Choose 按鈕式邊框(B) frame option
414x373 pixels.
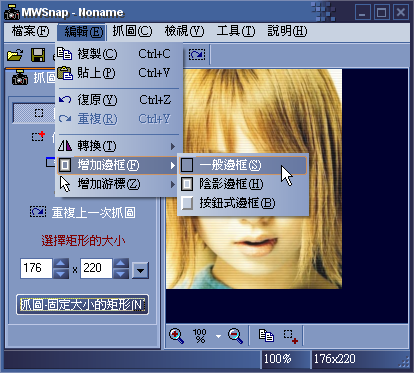pos(243,203)
